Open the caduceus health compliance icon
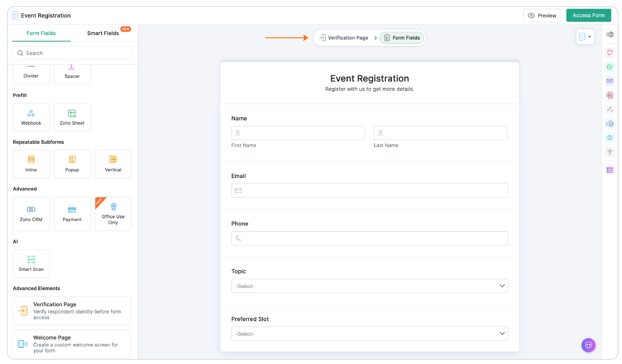Image resolution: width=622 pixels, height=364 pixels. point(610,152)
